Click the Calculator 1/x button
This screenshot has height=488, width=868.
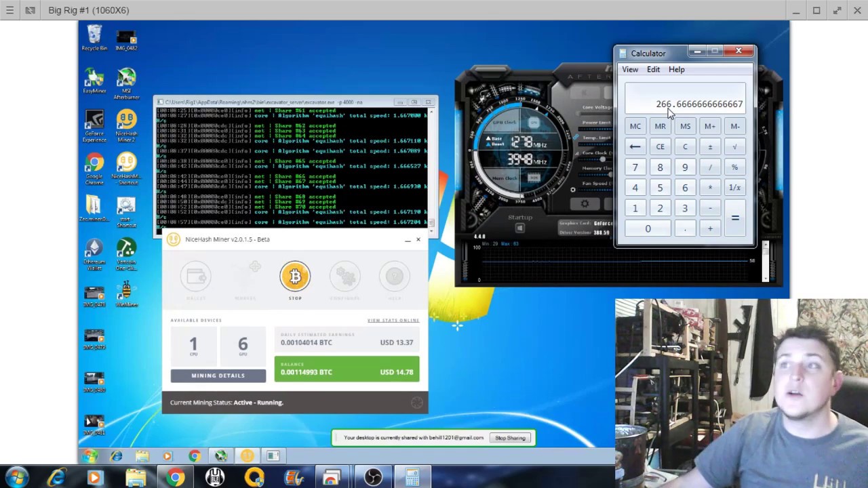click(734, 188)
